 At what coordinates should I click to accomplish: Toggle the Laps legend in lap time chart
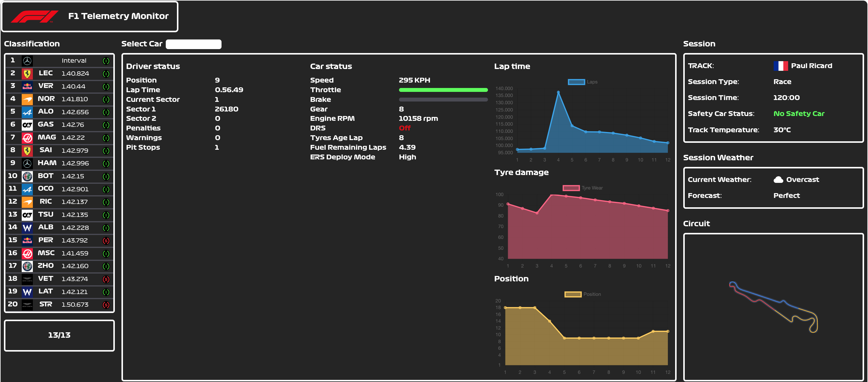pyautogui.click(x=576, y=82)
